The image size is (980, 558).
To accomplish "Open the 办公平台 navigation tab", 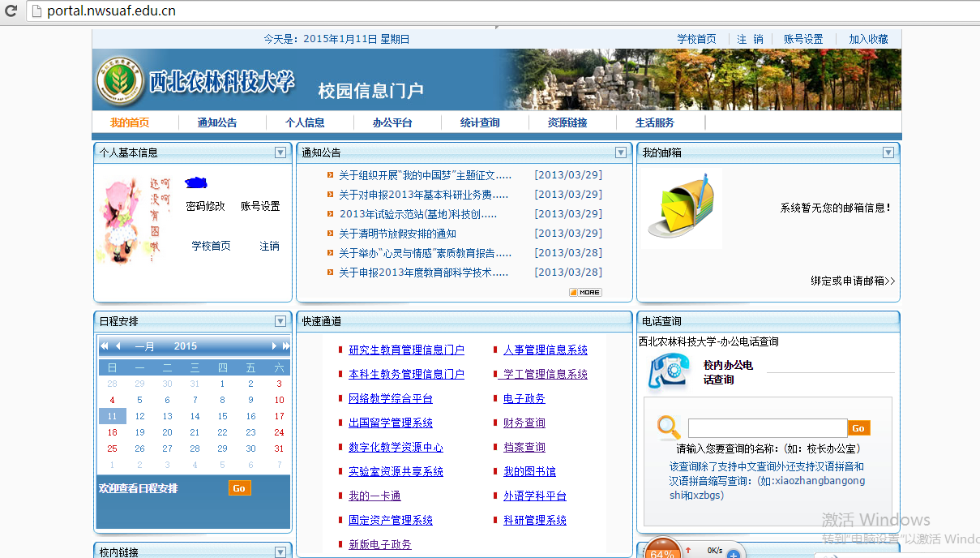I will tap(392, 122).
